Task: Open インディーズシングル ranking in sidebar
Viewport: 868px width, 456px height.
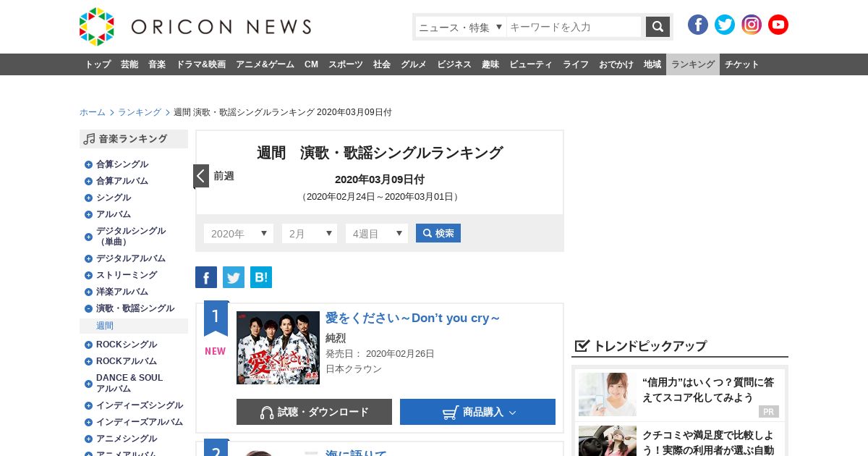Action: pos(140,405)
